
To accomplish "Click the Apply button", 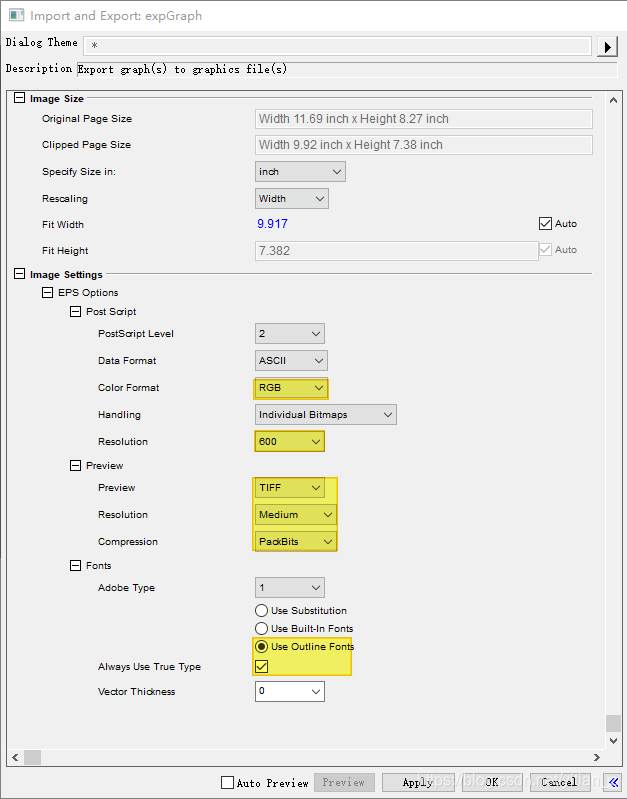I will pos(418,782).
